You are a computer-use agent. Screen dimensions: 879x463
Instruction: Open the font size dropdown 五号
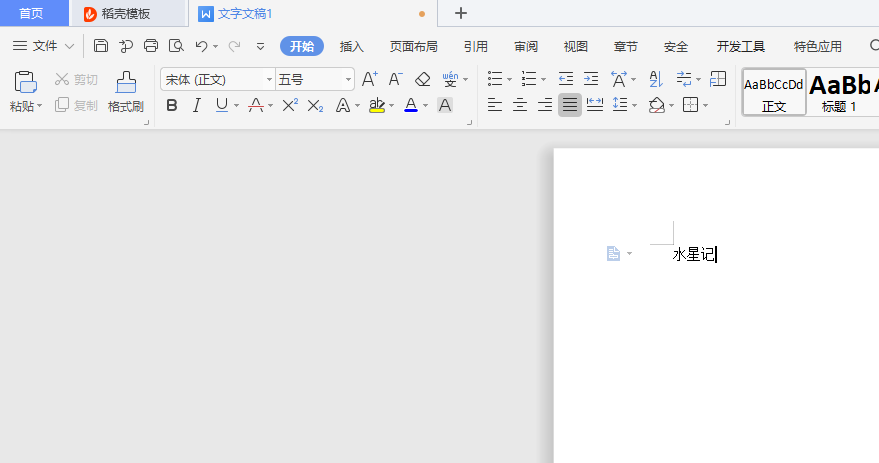314,79
